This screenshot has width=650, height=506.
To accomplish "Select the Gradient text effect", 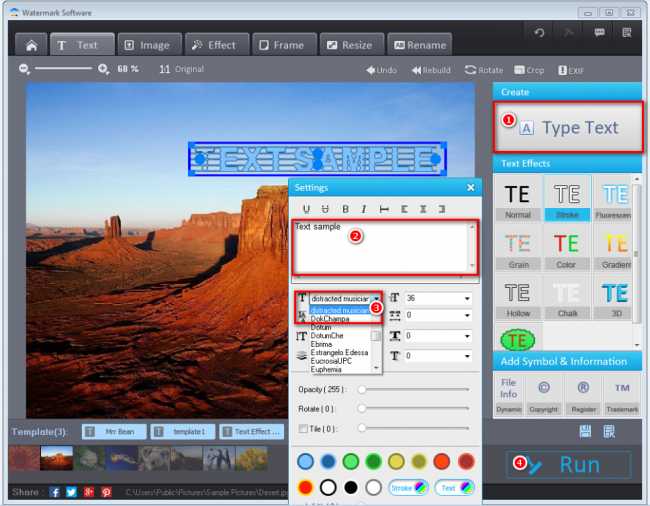I will pyautogui.click(x=613, y=247).
